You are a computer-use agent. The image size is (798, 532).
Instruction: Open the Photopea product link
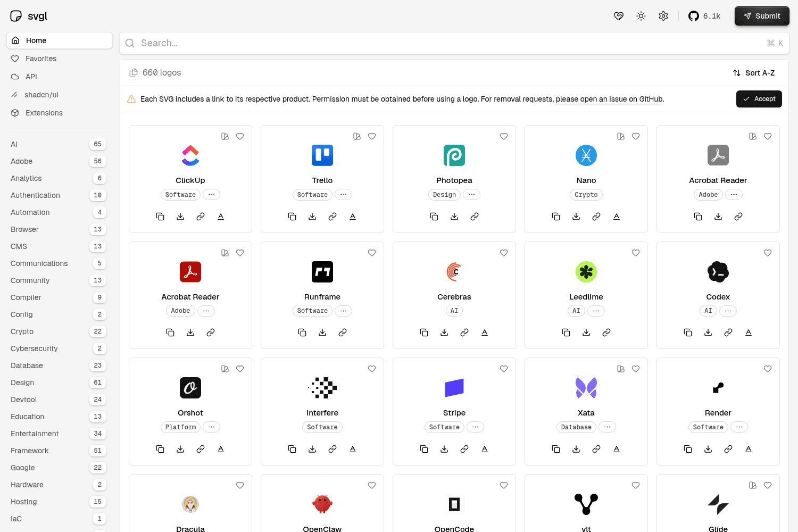(475, 217)
